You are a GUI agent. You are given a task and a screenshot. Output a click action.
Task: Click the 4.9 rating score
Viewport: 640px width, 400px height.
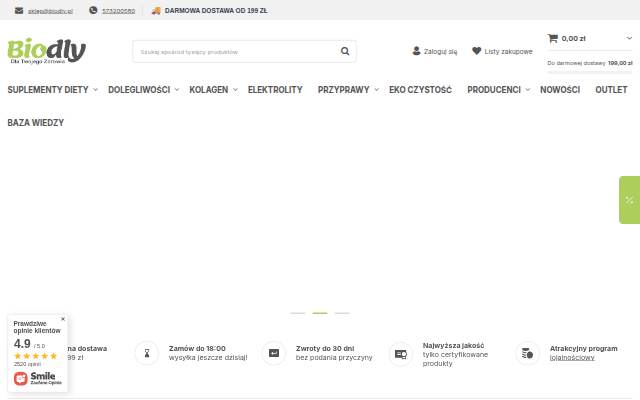point(22,344)
